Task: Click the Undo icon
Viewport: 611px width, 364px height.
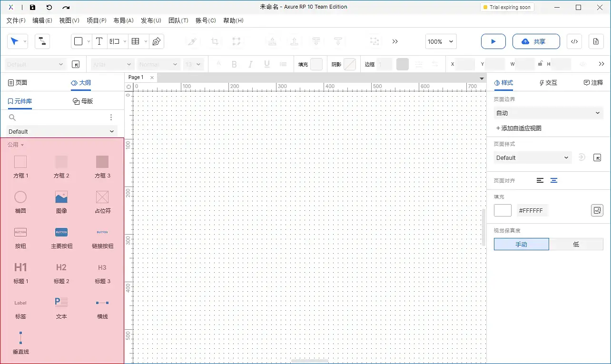Action: [49, 7]
